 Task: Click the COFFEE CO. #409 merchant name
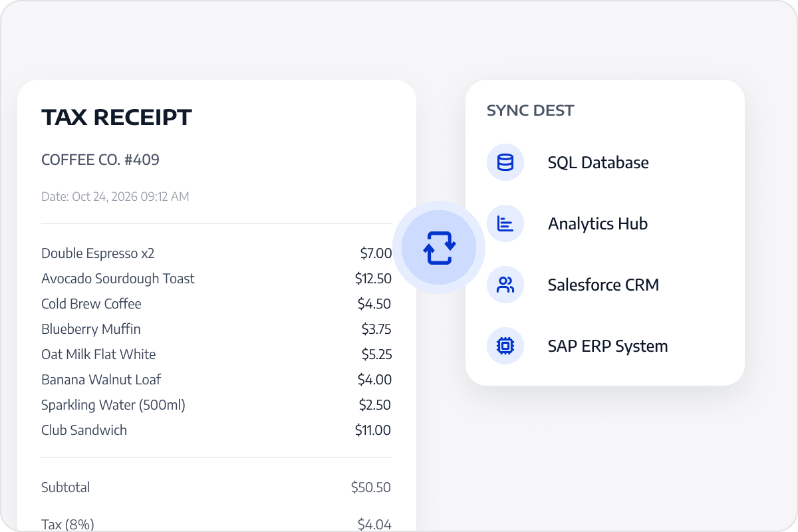[100, 160]
